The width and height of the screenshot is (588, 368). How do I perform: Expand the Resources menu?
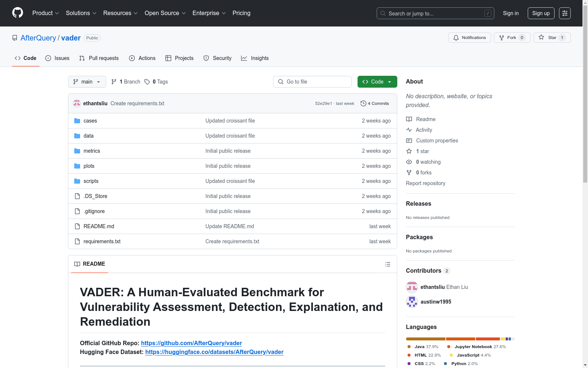pos(121,13)
